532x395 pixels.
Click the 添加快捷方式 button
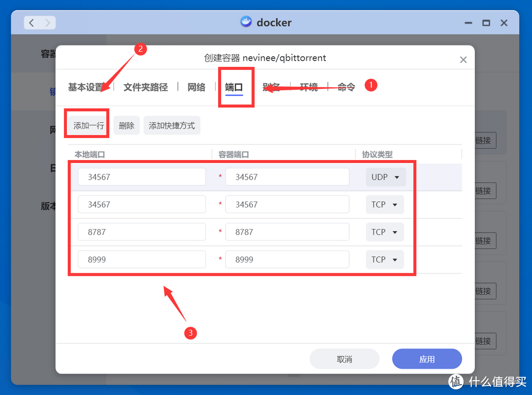tap(172, 126)
